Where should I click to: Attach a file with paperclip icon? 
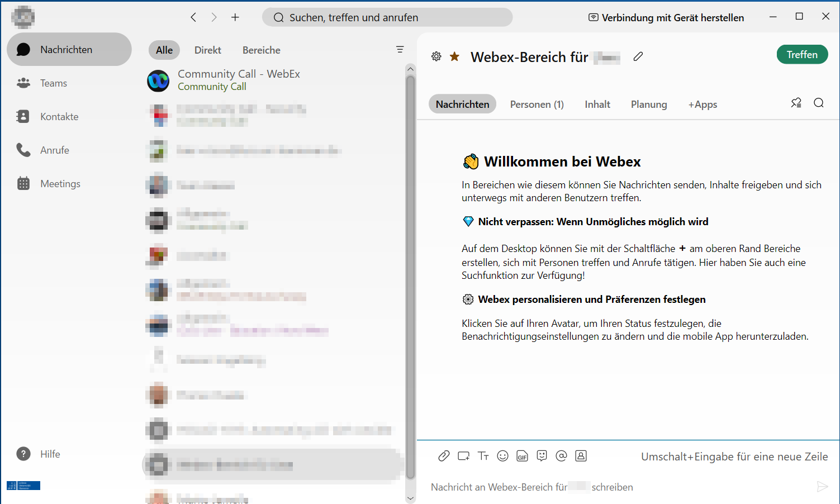click(444, 456)
